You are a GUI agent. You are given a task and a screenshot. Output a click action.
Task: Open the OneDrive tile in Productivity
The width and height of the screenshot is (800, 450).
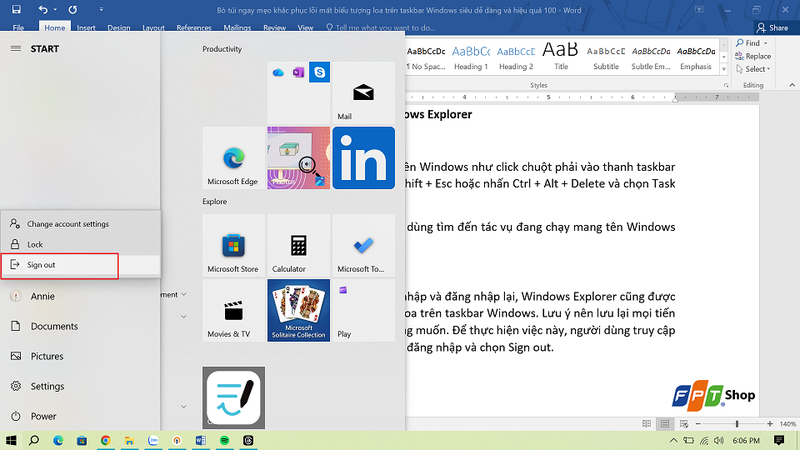pos(278,72)
